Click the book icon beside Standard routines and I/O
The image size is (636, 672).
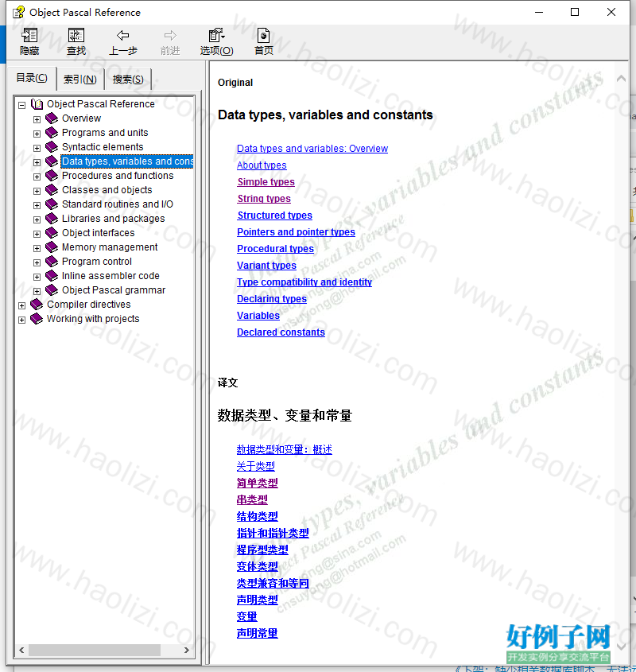pos(52,204)
